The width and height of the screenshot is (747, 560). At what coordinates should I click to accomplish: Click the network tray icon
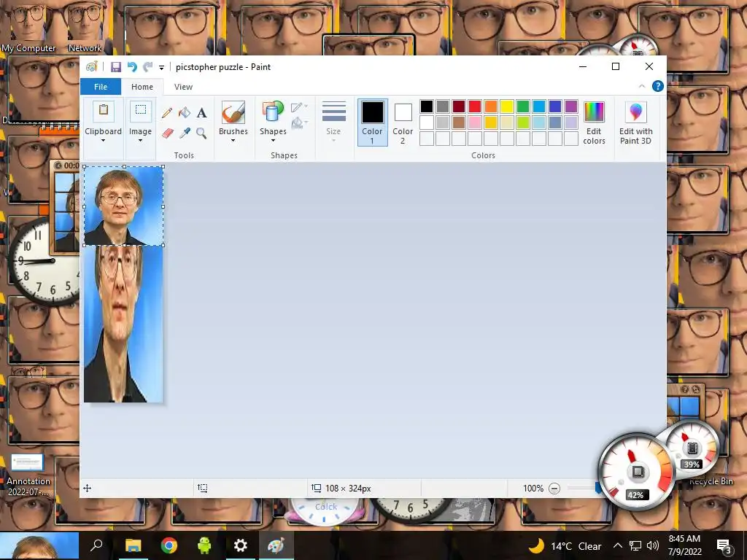635,545
